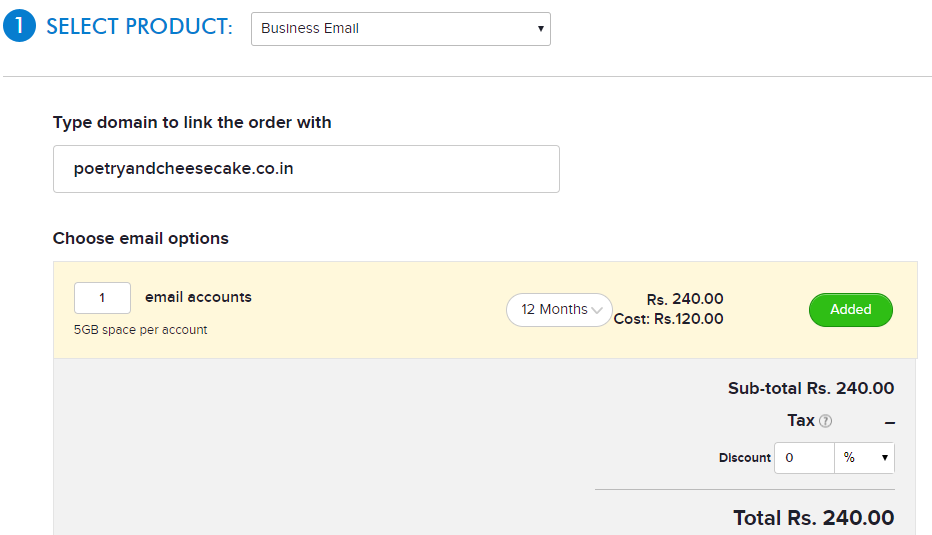Screen dimensions: 932x535
Task: Click the Tax help question mark icon
Action: [825, 421]
